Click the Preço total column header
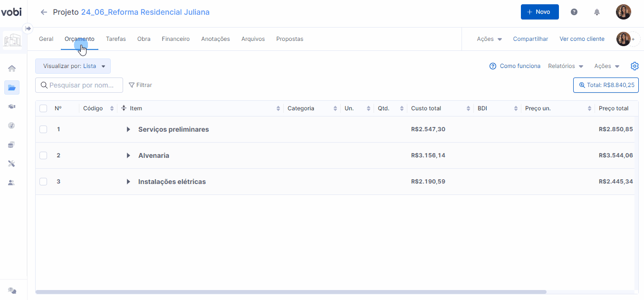The image size is (644, 300). pyautogui.click(x=614, y=108)
